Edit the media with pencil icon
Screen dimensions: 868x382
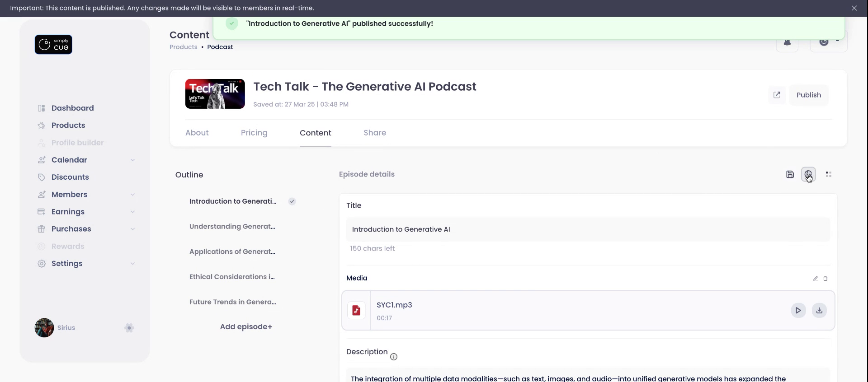pos(815,279)
